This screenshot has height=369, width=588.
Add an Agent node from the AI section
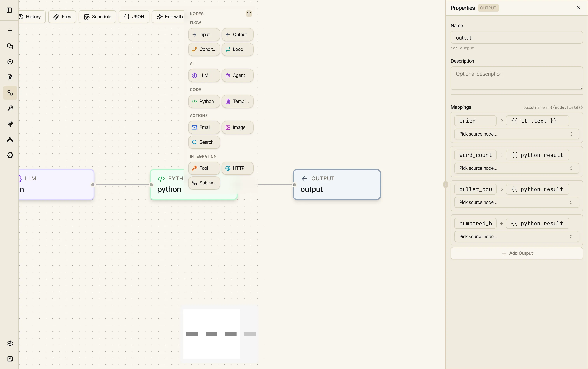coord(237,75)
